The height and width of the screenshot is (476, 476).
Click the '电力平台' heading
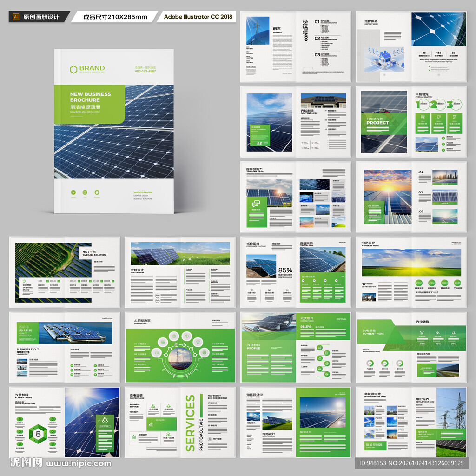click(89, 251)
